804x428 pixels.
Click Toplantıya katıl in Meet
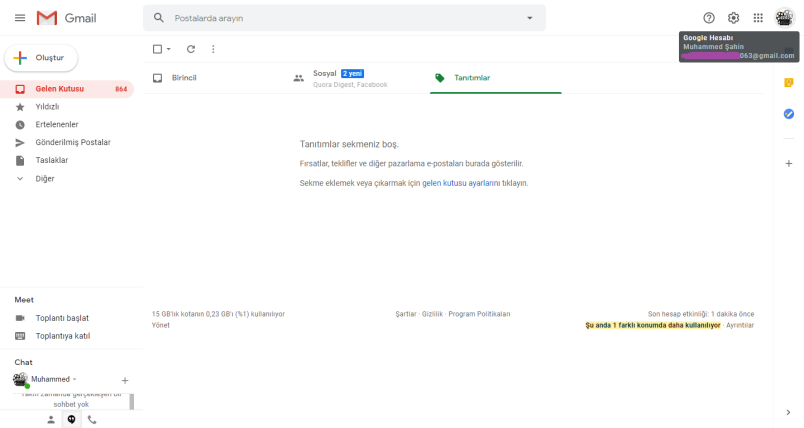[63, 336]
